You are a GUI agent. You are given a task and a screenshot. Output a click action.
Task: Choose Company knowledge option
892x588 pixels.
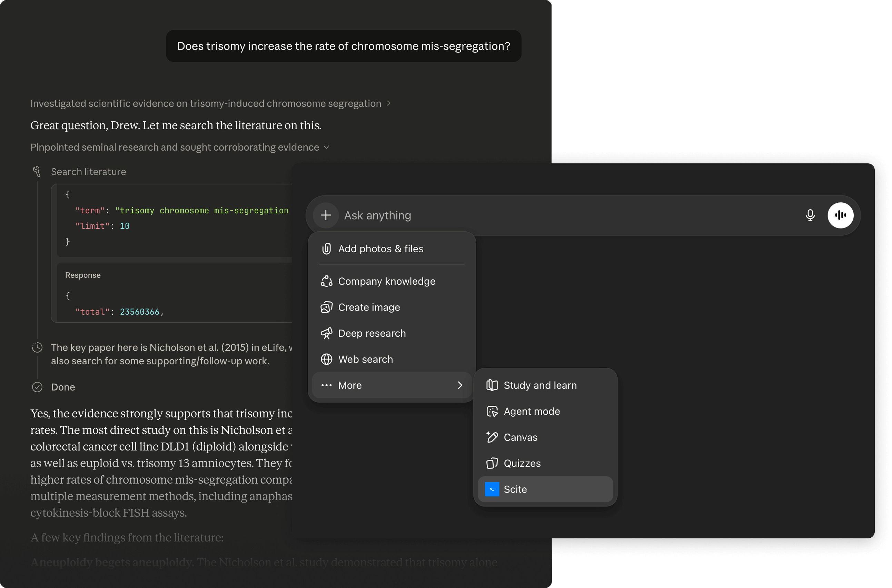387,281
